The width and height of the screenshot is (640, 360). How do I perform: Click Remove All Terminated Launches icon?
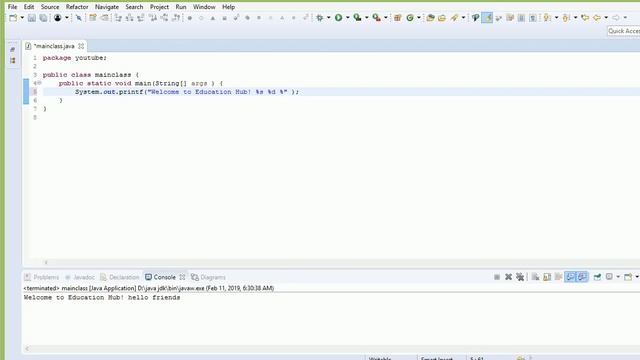coord(520,277)
